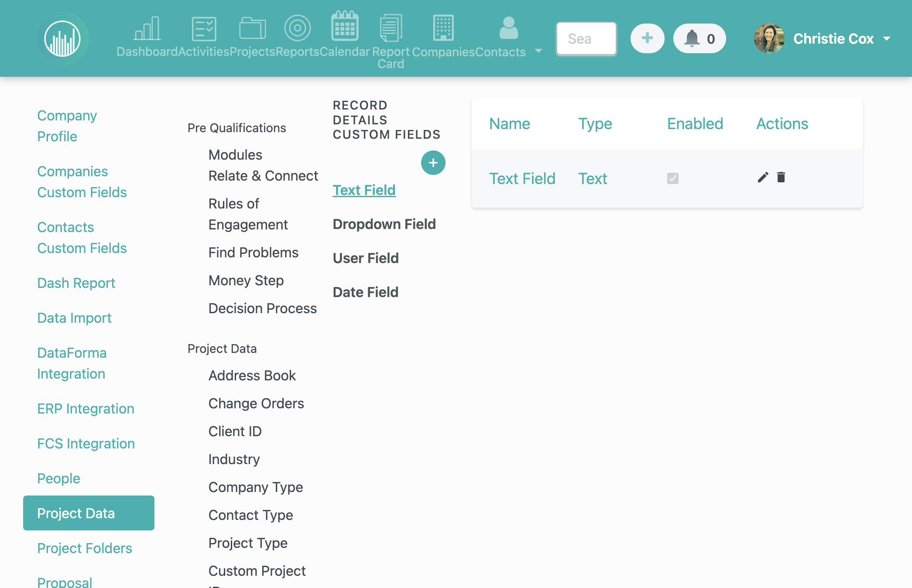
Task: Click the app logo in header
Action: pyautogui.click(x=62, y=38)
